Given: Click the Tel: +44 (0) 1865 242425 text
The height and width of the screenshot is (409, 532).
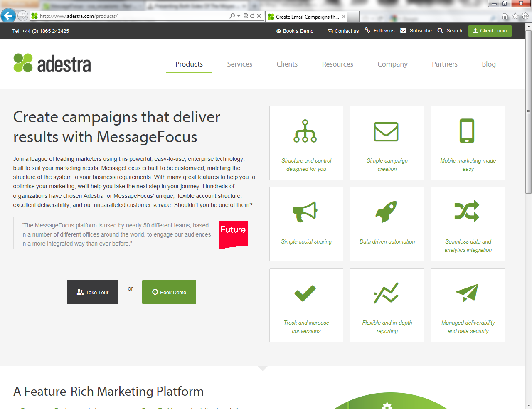Looking at the screenshot, I should click(41, 31).
